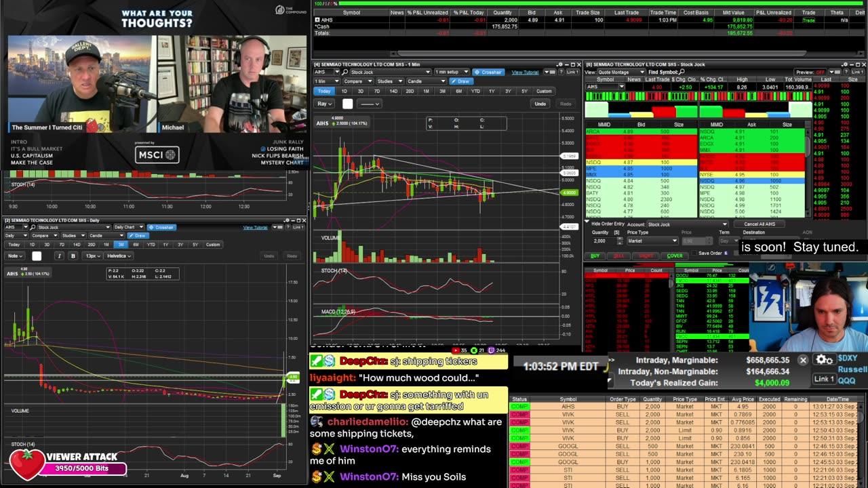868x488 pixels.
Task: Select the Custom range tab in 1 Min chart
Action: [544, 91]
